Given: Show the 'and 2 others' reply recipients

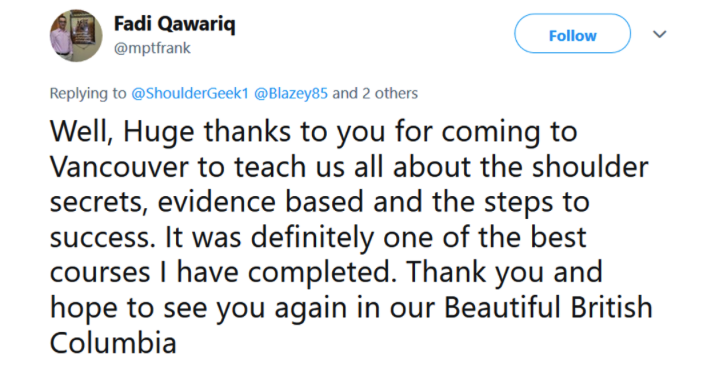Looking at the screenshot, I should point(375,93).
